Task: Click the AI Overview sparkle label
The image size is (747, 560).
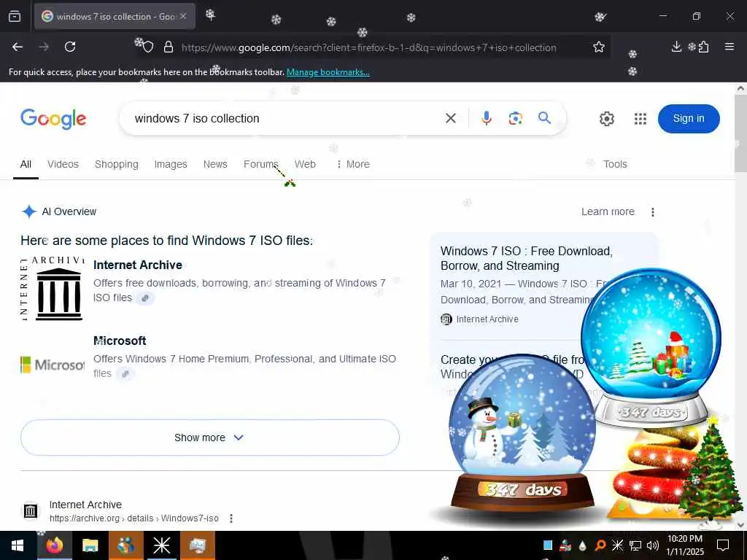Action: (x=59, y=211)
